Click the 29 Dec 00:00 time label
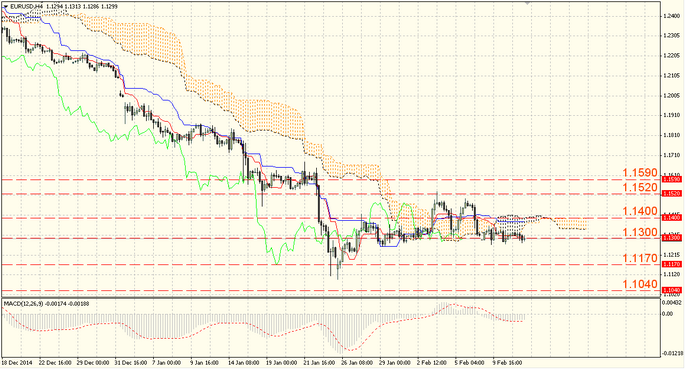The height and width of the screenshot is (369, 685). [x=93, y=363]
